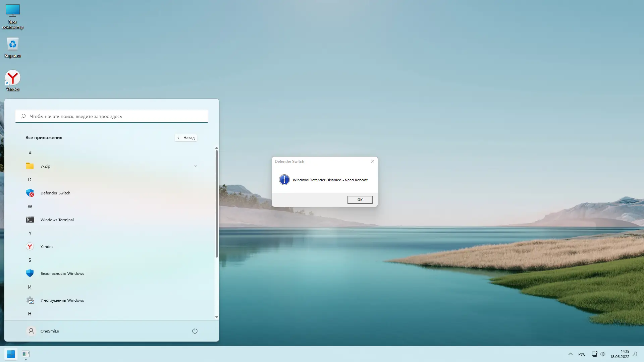This screenshot has height=362, width=644.
Task: Click the letter D section header
Action: point(30,180)
